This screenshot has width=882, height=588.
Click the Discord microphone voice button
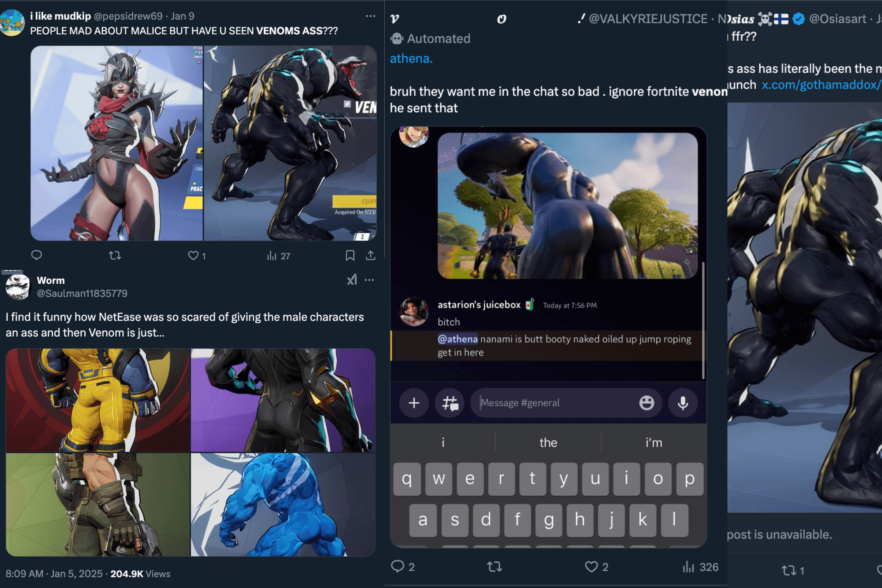coord(683,403)
